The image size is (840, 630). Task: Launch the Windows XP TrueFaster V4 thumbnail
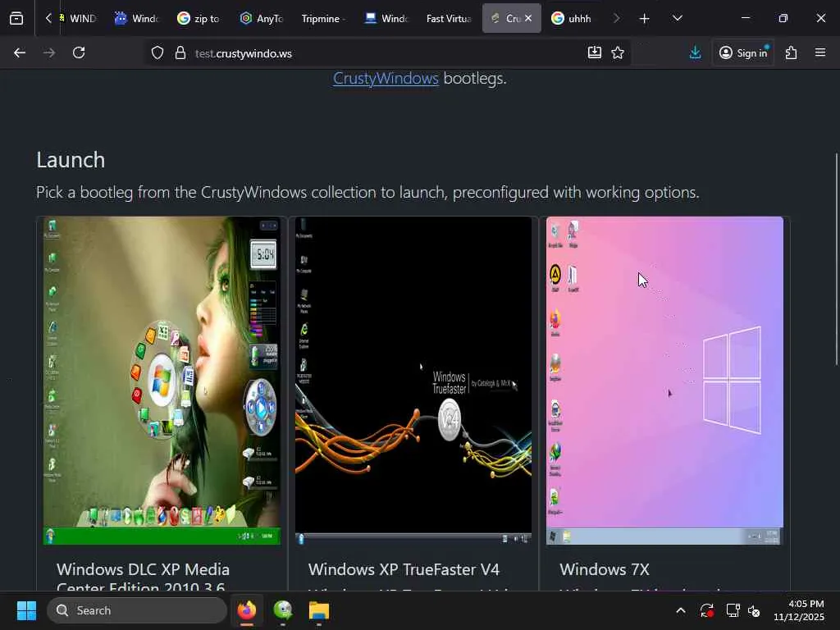[413, 381]
